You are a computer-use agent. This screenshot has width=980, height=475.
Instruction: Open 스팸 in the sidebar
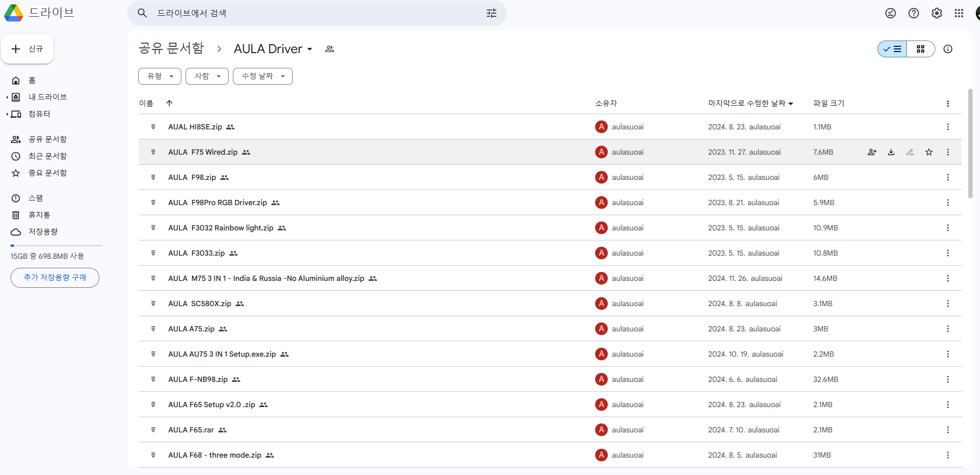(x=36, y=198)
